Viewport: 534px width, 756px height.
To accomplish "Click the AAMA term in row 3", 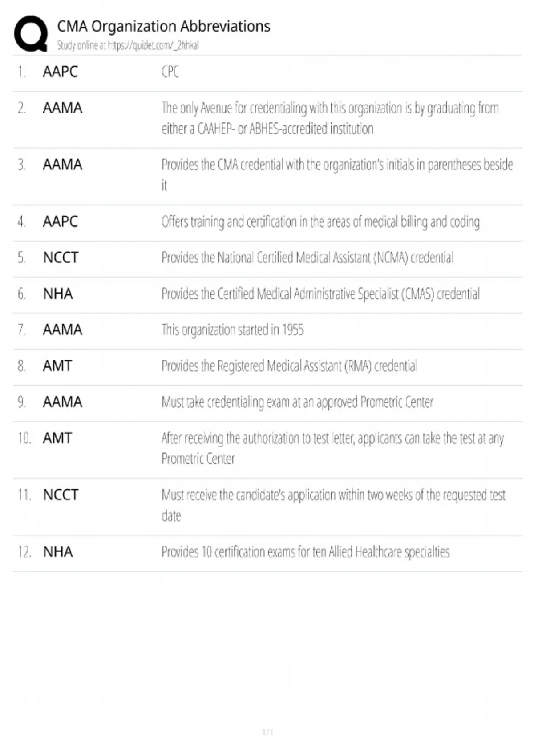I will [62, 165].
